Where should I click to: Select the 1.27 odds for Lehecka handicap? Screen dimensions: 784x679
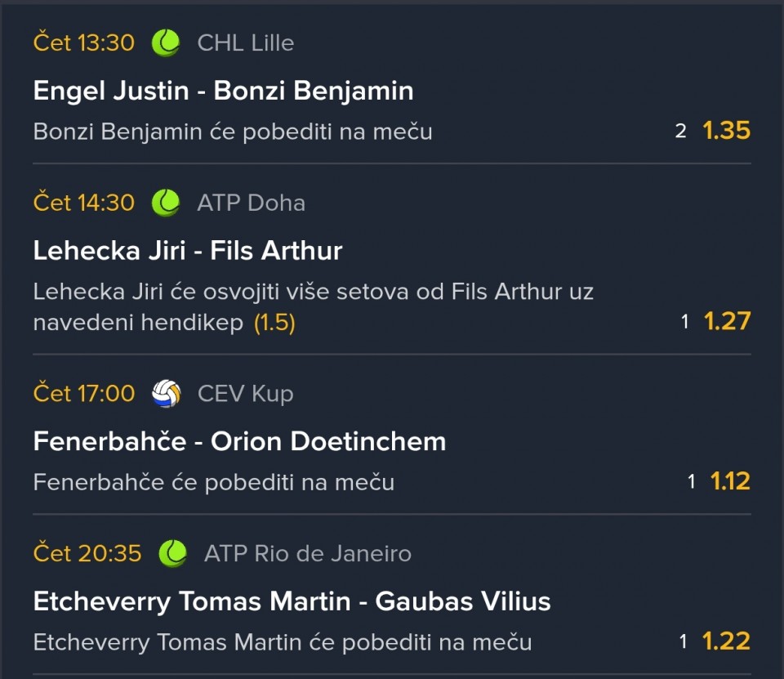coord(727,321)
